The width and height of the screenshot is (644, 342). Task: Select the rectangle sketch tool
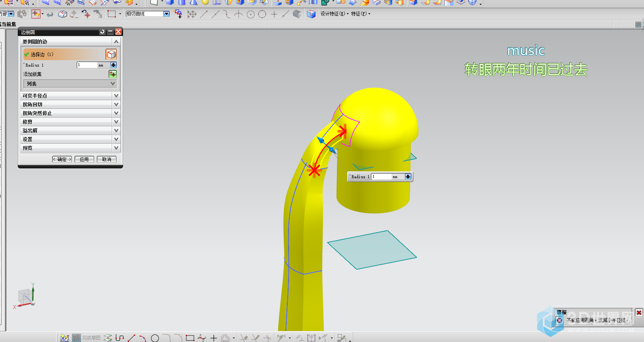(190, 338)
